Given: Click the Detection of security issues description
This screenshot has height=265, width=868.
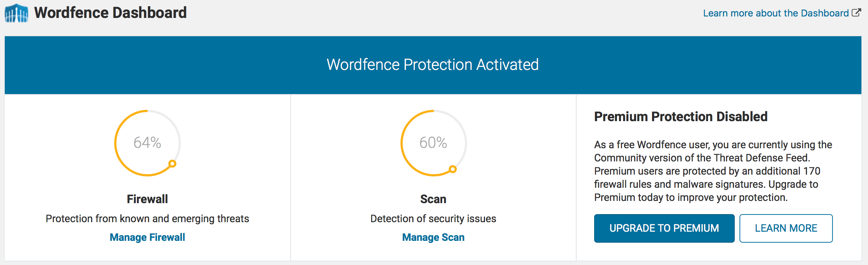Looking at the screenshot, I should coord(433,219).
